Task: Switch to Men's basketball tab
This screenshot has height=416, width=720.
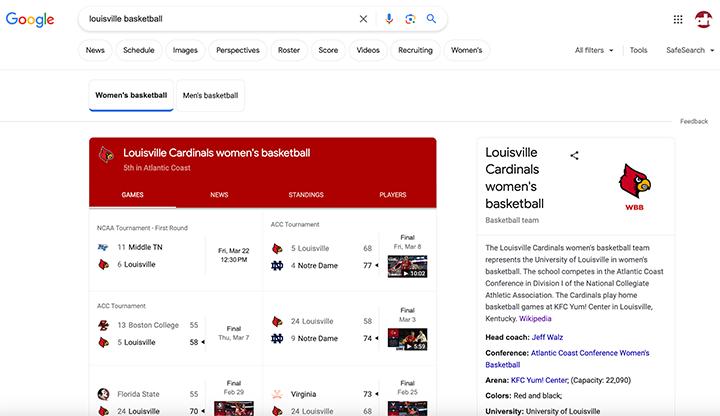Action: (210, 96)
